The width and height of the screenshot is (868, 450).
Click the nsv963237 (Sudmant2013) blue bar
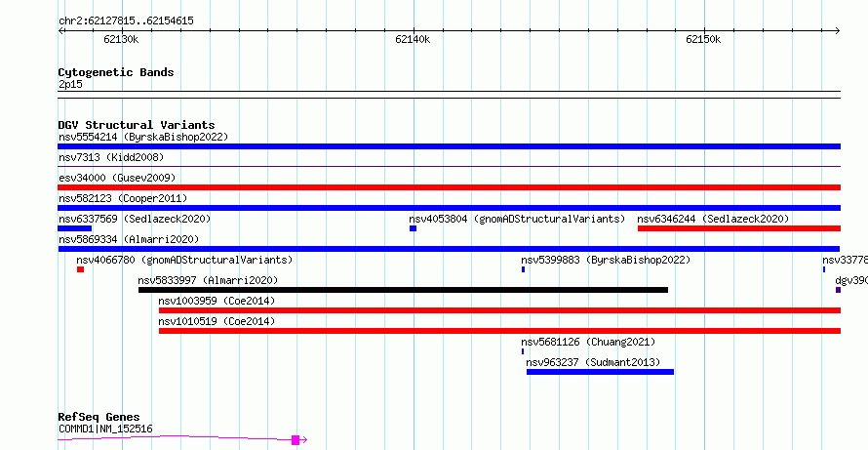[600, 372]
